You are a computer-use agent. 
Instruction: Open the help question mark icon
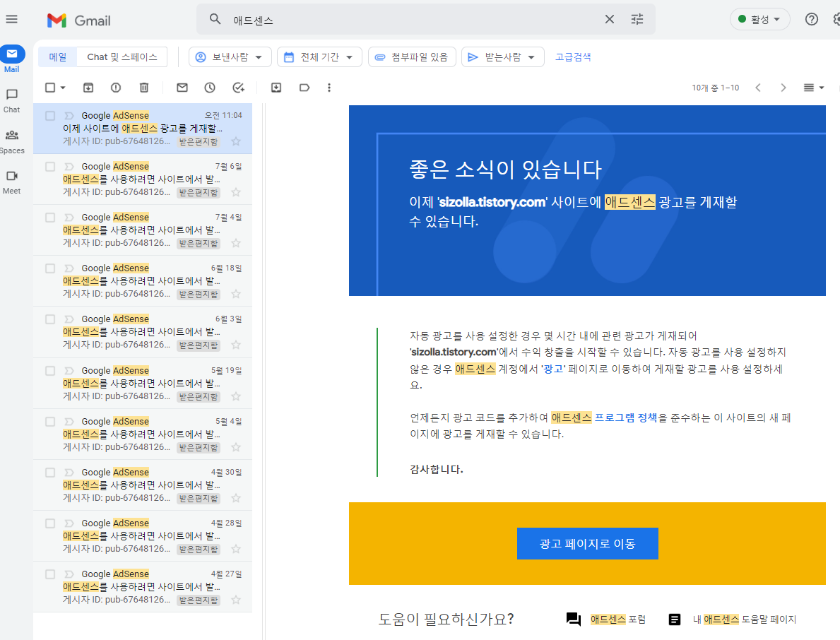tap(812, 19)
